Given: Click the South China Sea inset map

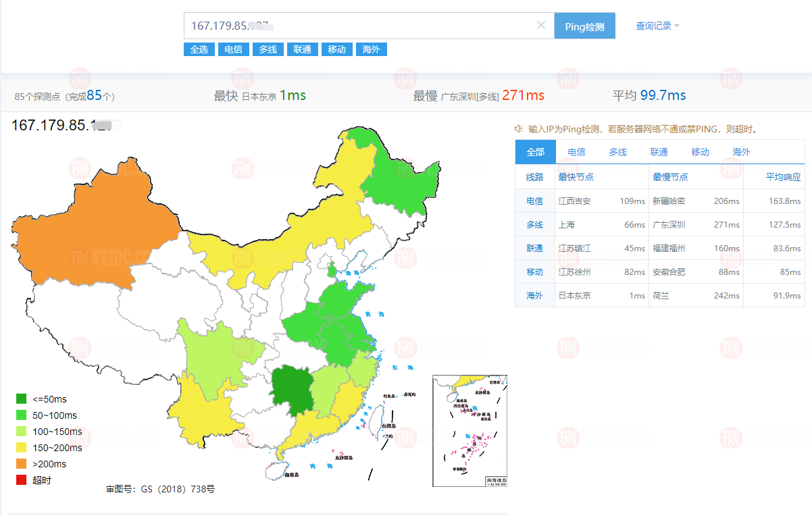Looking at the screenshot, I should coord(470,431).
